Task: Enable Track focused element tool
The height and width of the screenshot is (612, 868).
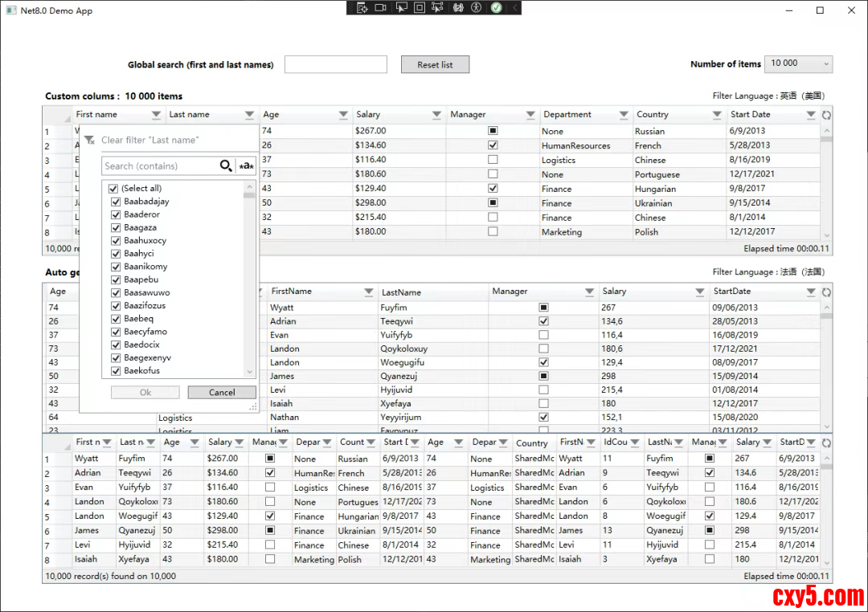Action: (437, 8)
